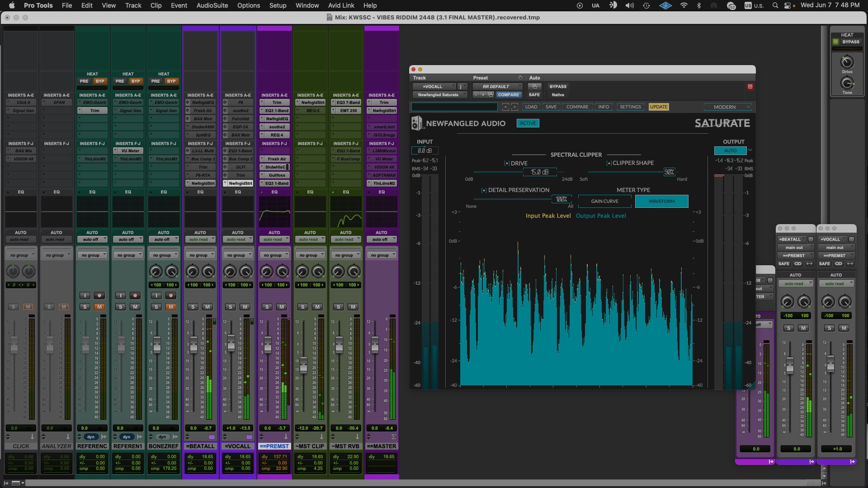Open the File menu
The image size is (868, 488).
point(67,5)
